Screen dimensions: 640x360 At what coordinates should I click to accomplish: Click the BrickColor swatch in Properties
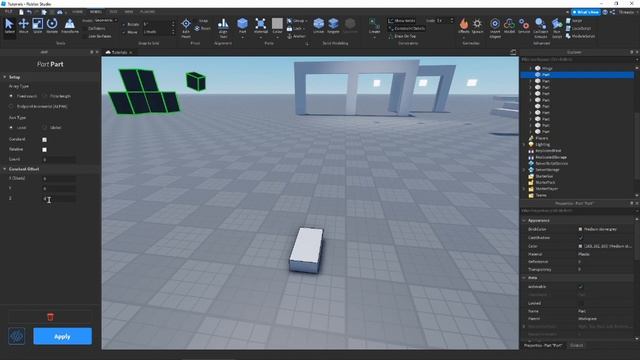580,229
